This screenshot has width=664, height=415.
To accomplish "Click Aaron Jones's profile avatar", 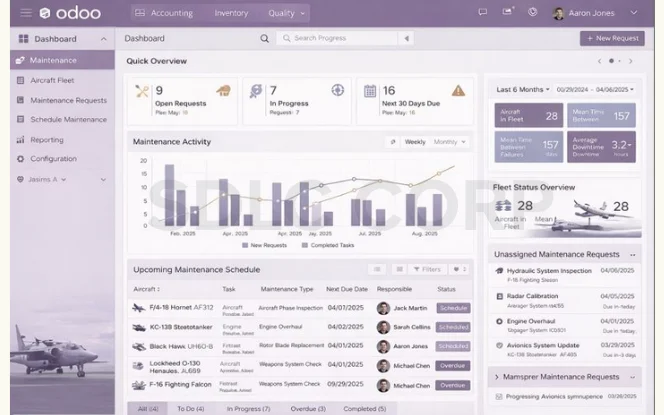I will (x=559, y=13).
